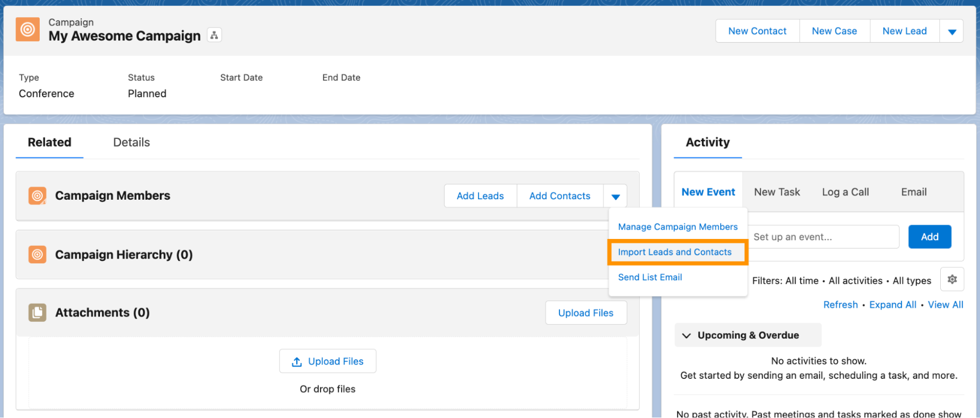This screenshot has height=418, width=980.
Task: Click the No activities to show message
Action: click(x=819, y=361)
